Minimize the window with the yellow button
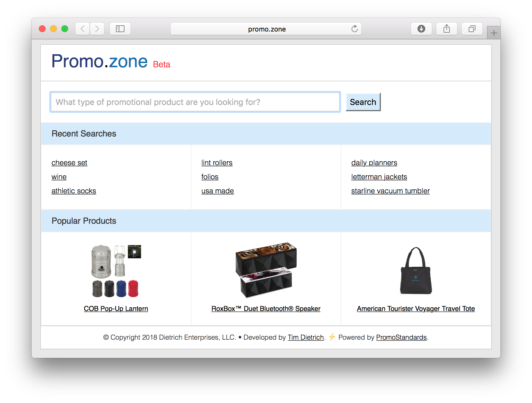The width and height of the screenshot is (532, 403). (x=53, y=29)
